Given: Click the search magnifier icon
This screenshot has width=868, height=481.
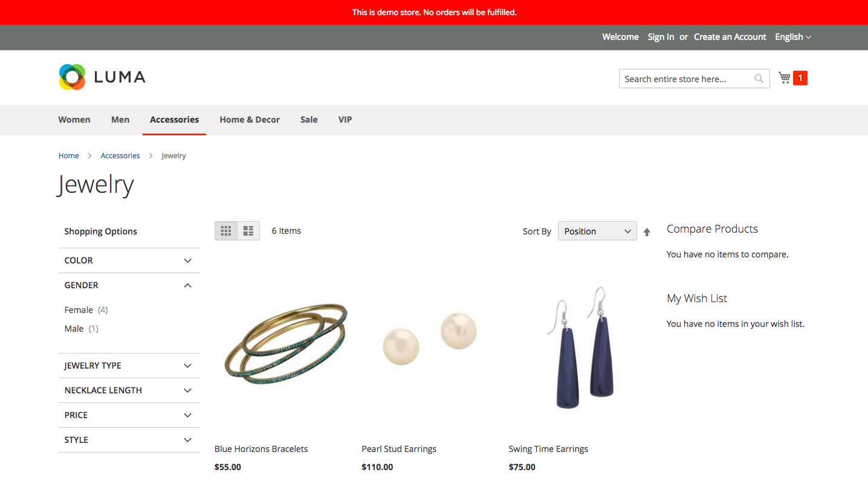Looking at the screenshot, I should point(759,79).
